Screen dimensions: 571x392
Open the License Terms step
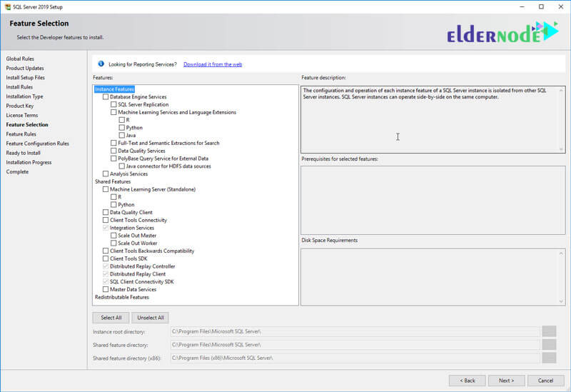22,115
